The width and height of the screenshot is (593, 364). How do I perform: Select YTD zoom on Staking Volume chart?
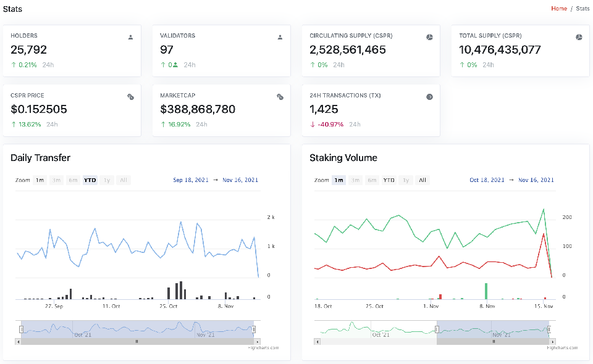[x=389, y=180]
